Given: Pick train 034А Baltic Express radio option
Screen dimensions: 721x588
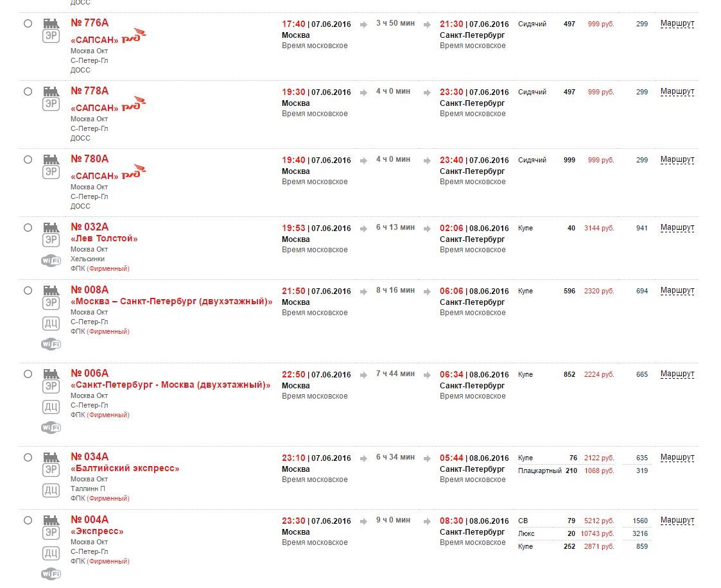Looking at the screenshot, I should (28, 458).
